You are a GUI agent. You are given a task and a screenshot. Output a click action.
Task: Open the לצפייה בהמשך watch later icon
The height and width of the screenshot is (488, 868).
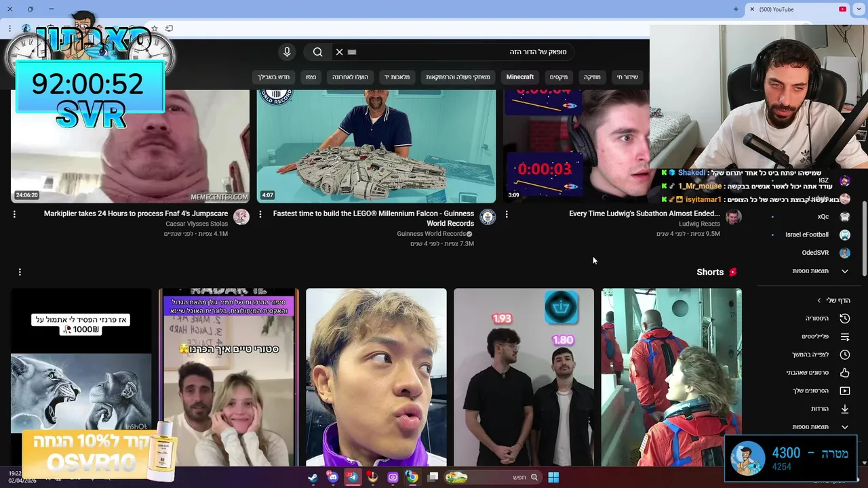[x=845, y=354]
